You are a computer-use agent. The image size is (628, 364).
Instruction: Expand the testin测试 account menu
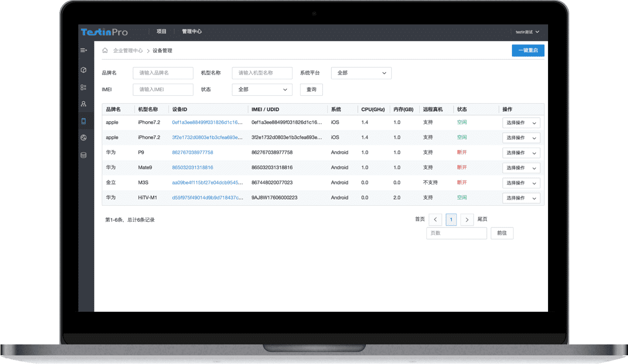[527, 32]
